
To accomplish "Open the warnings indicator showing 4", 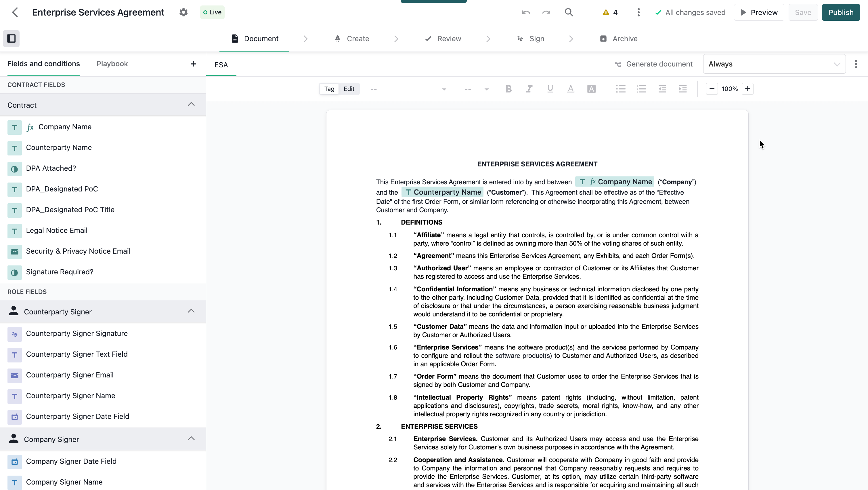I will (610, 12).
